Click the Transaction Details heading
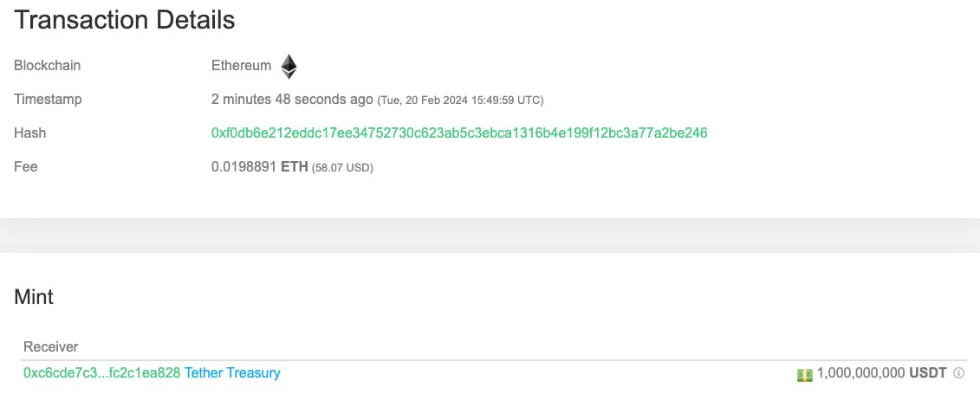 tap(125, 20)
